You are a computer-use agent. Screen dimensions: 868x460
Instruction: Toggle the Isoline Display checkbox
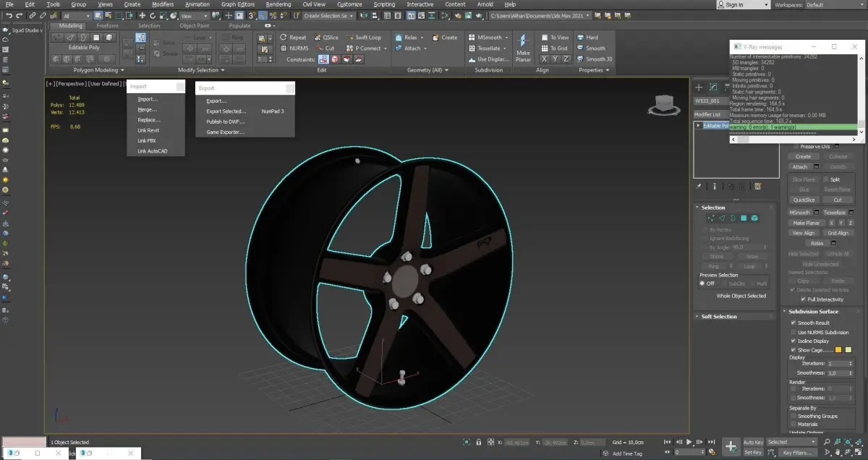(793, 341)
